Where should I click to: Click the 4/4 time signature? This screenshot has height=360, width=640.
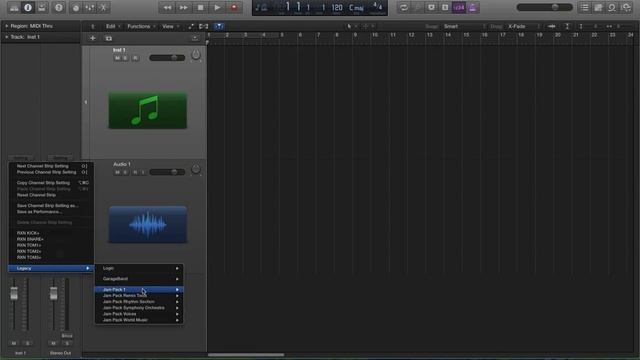[378, 7]
